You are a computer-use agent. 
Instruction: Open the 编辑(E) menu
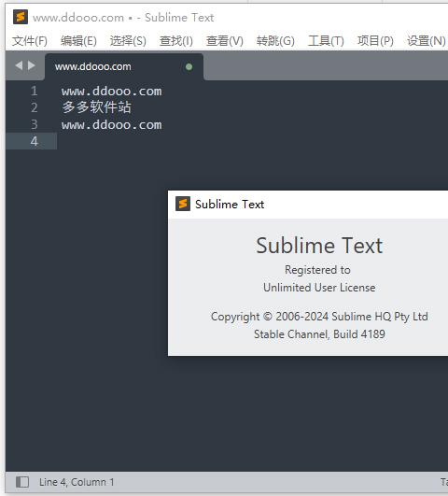click(78, 41)
